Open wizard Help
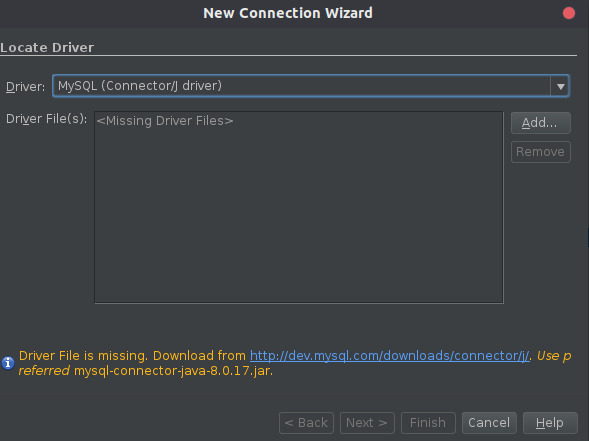 [x=550, y=423]
